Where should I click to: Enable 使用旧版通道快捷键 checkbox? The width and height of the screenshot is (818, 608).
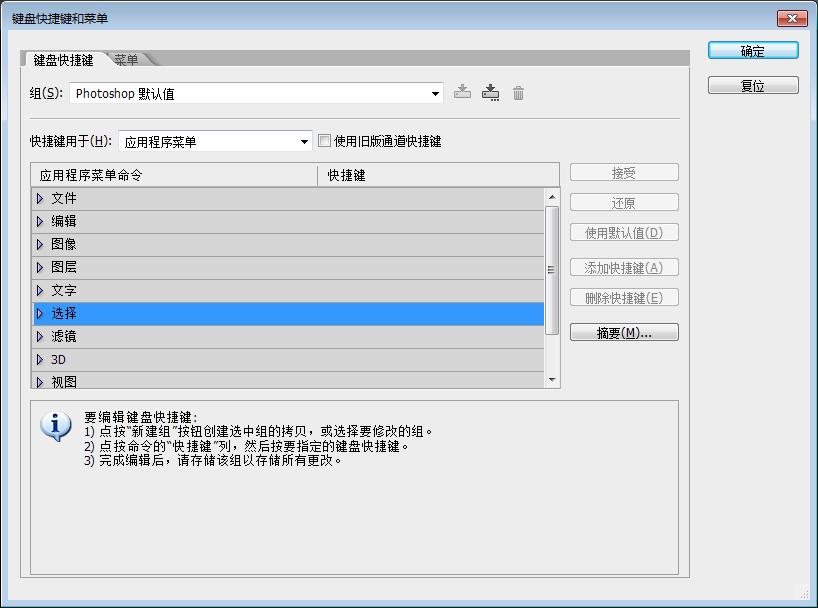point(324,141)
